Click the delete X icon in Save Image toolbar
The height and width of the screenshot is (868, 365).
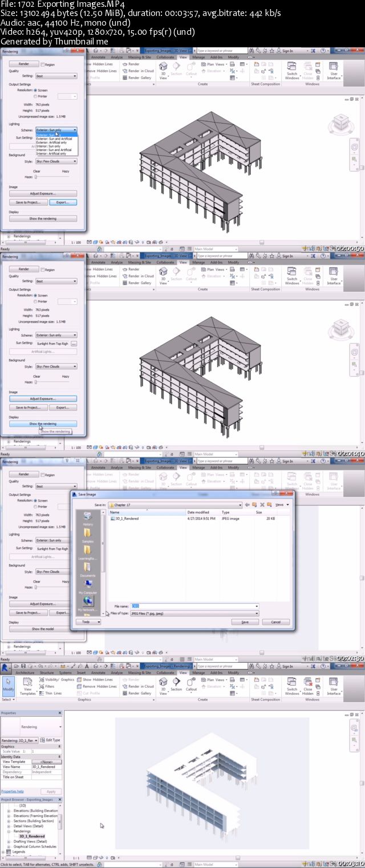[x=262, y=504]
